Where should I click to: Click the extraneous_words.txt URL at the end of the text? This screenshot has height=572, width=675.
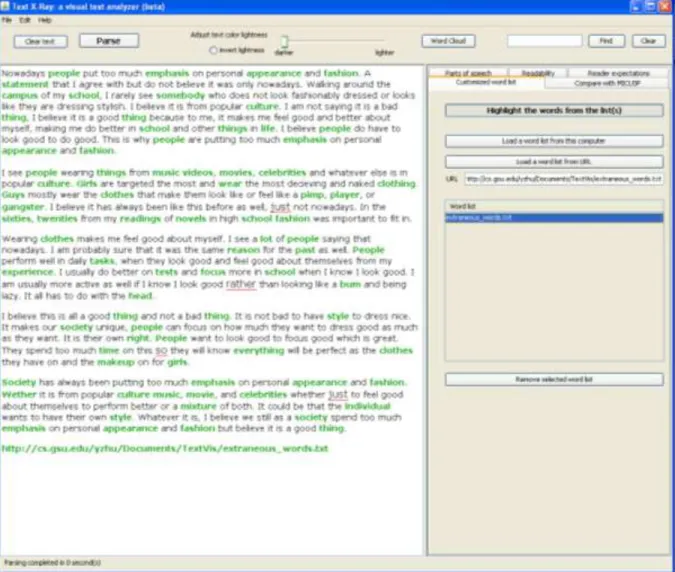point(165,448)
